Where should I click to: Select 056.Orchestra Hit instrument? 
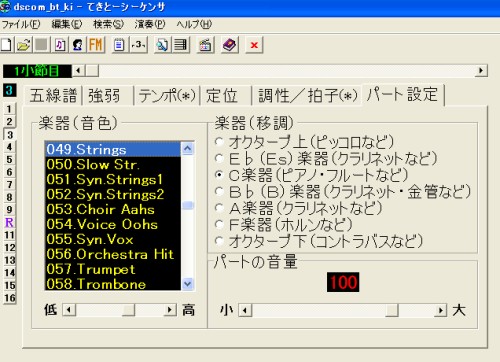tap(113, 254)
